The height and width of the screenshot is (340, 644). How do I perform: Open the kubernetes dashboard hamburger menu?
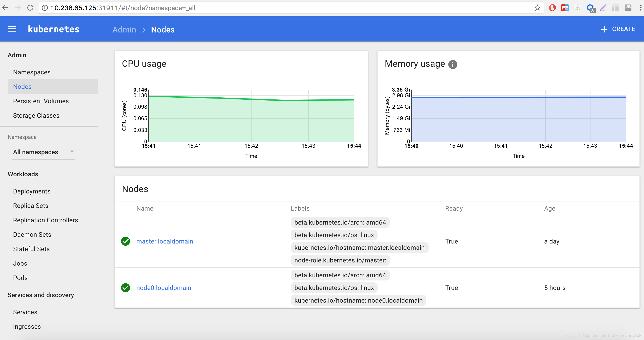pos(12,29)
